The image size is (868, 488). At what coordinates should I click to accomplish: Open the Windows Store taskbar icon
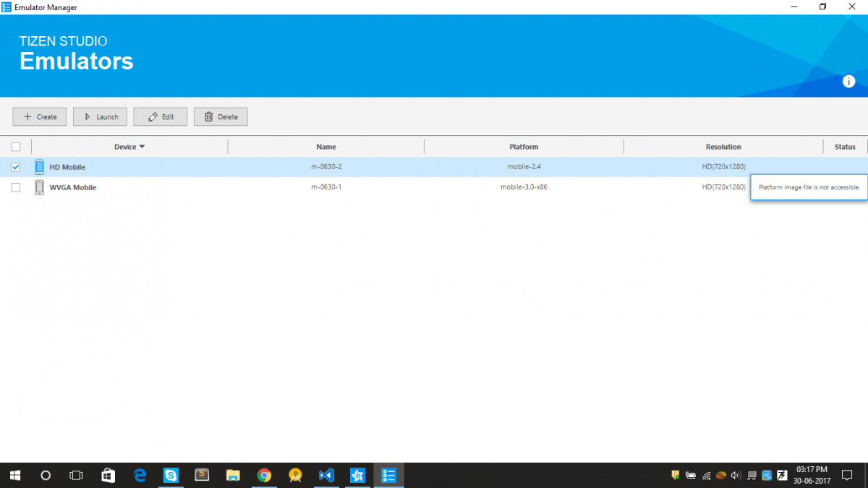[x=108, y=475]
